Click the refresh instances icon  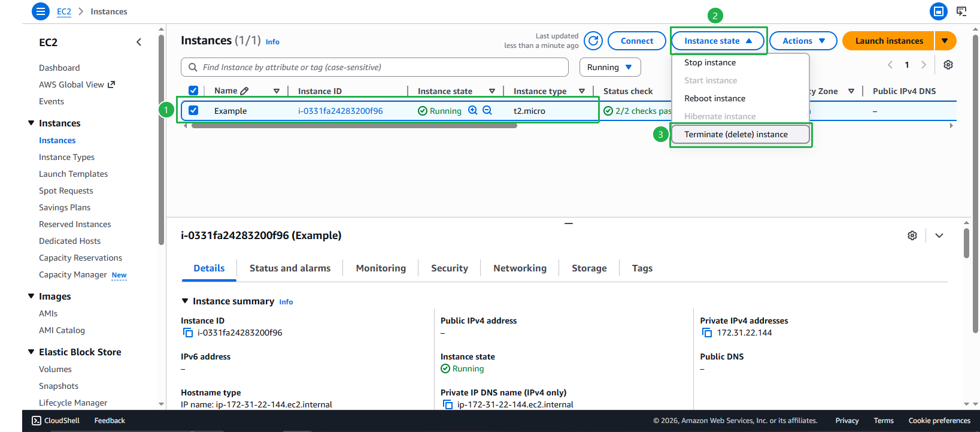593,41
